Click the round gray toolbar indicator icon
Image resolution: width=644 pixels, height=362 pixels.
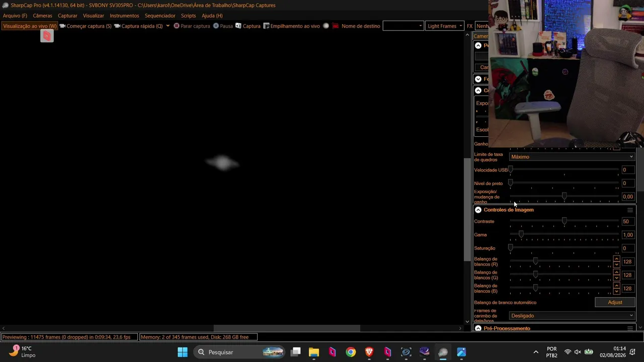click(x=326, y=26)
